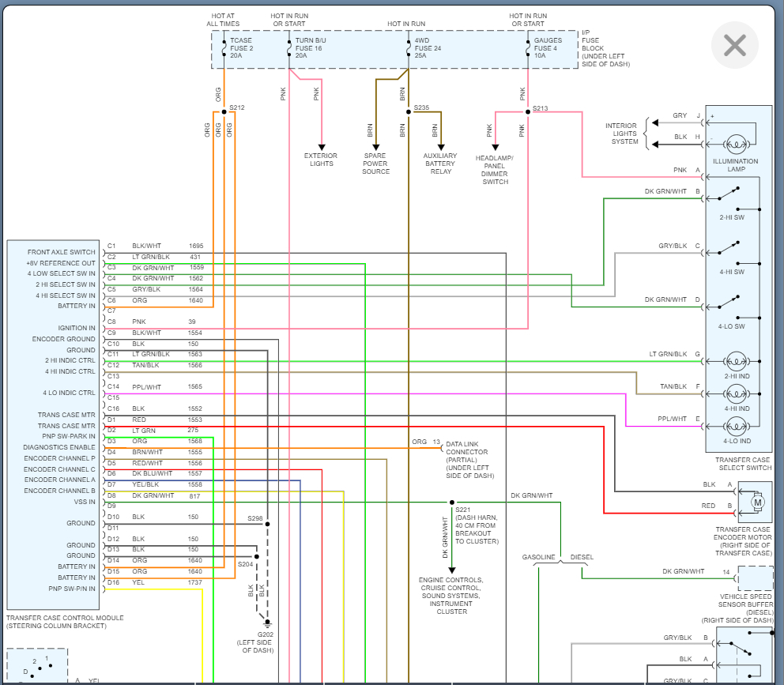This screenshot has width=784, height=685.
Task: Click the GAUGES FUSE 4 10A label
Action: click(x=548, y=48)
